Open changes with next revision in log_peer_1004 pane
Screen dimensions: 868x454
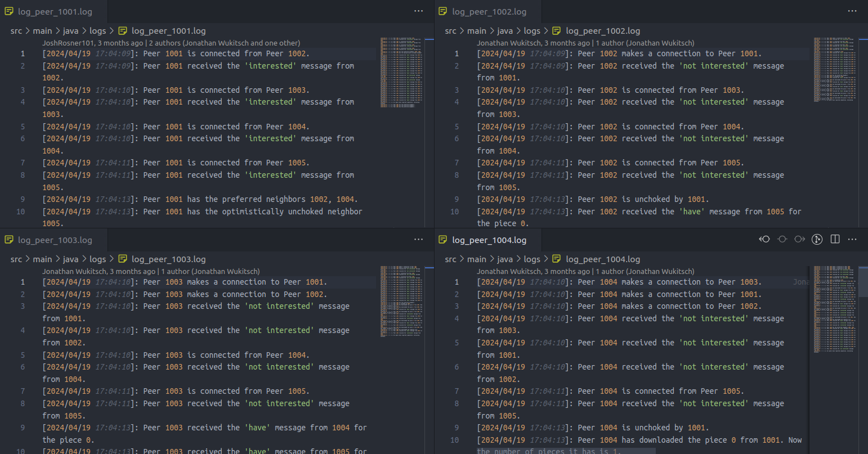coord(799,240)
